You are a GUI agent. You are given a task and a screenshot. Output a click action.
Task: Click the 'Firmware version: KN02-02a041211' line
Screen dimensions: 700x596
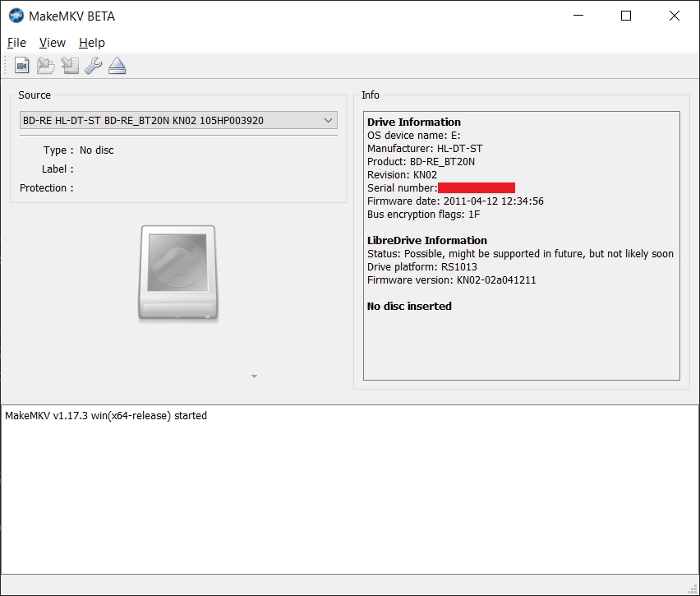tap(452, 280)
